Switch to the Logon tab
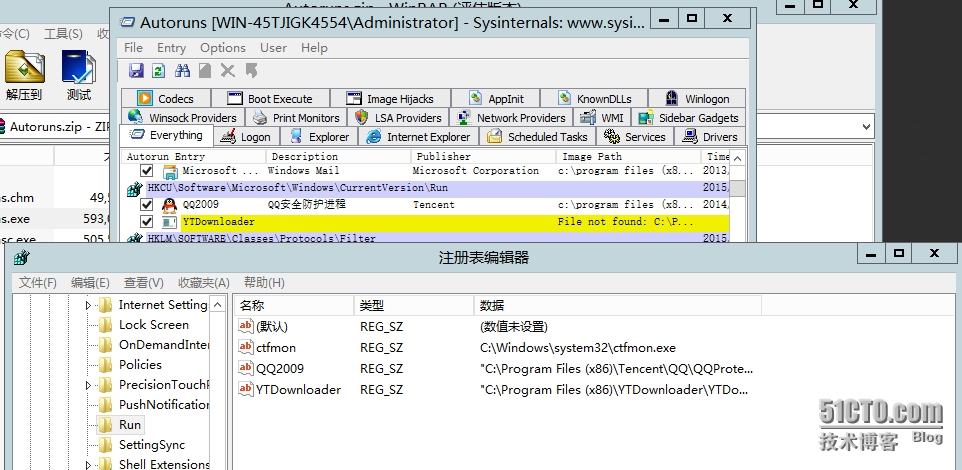 pos(247,137)
